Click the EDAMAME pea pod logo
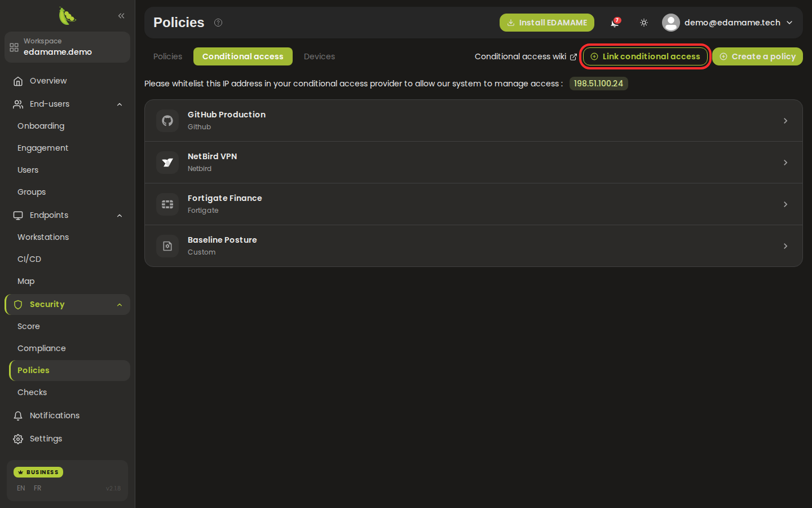The width and height of the screenshot is (812, 508). click(67, 16)
